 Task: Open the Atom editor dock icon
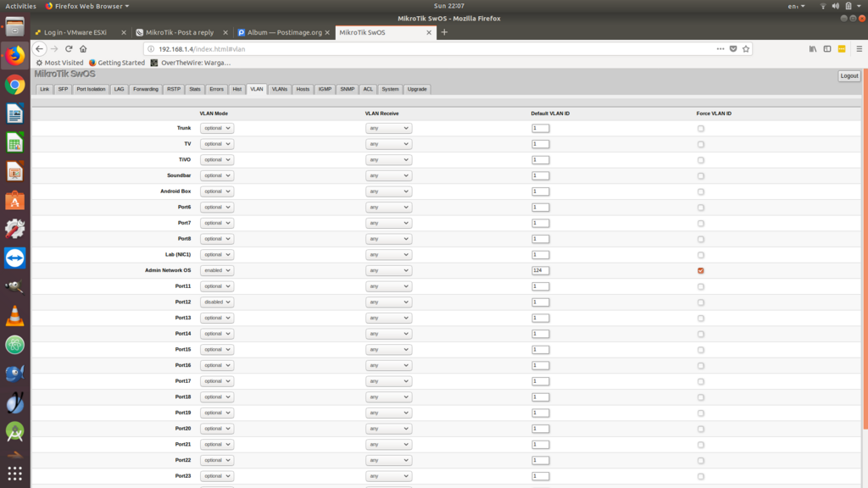pyautogui.click(x=15, y=345)
